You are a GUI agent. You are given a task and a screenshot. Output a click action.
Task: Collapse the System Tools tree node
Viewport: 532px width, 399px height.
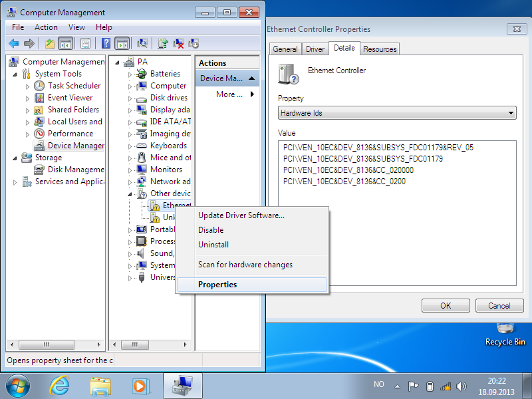pyautogui.click(x=15, y=74)
